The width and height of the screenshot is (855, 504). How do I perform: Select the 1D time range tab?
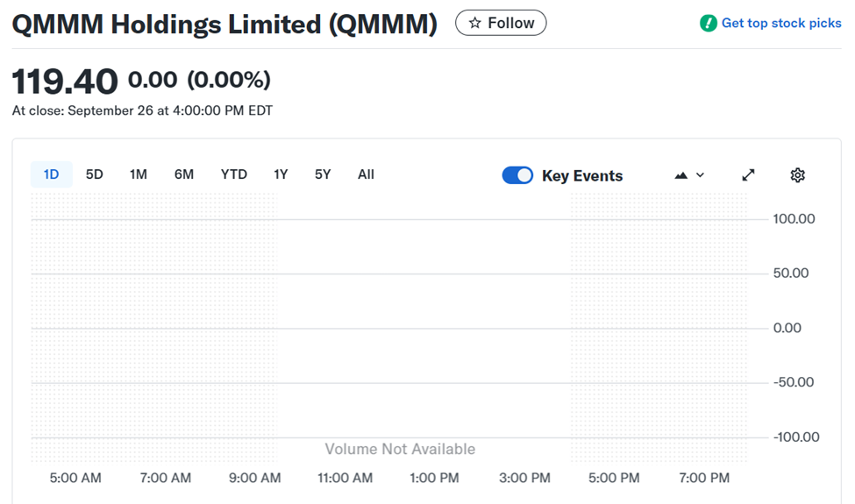(x=51, y=174)
